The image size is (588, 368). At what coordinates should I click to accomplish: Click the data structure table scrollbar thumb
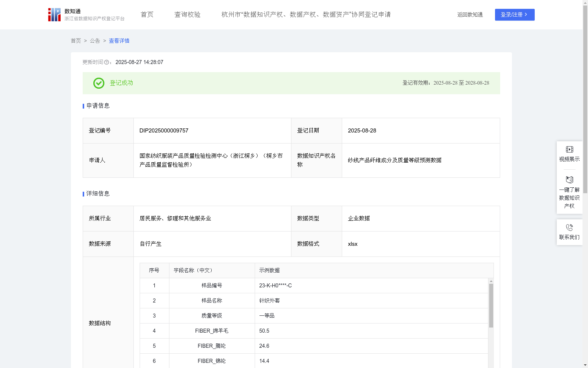(x=491, y=305)
